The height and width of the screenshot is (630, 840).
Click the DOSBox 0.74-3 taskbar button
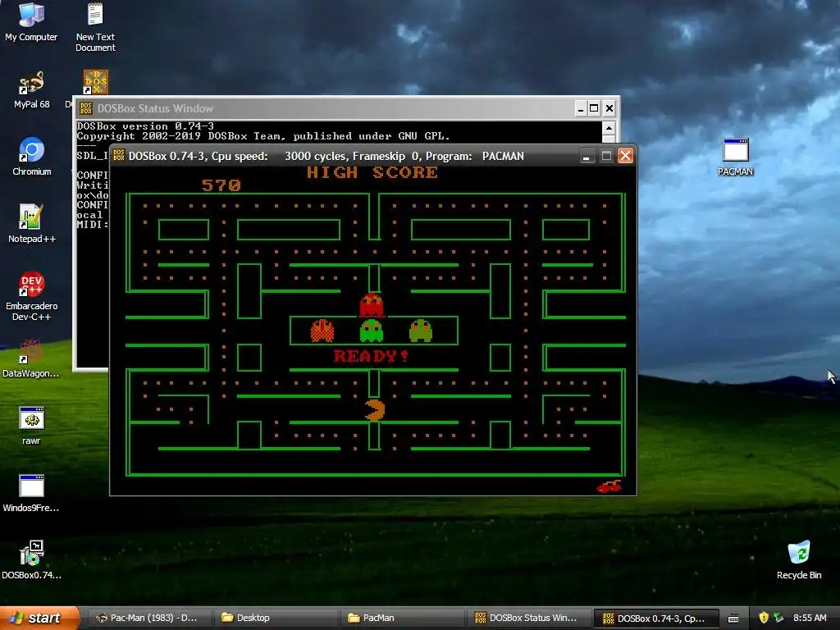(656, 619)
